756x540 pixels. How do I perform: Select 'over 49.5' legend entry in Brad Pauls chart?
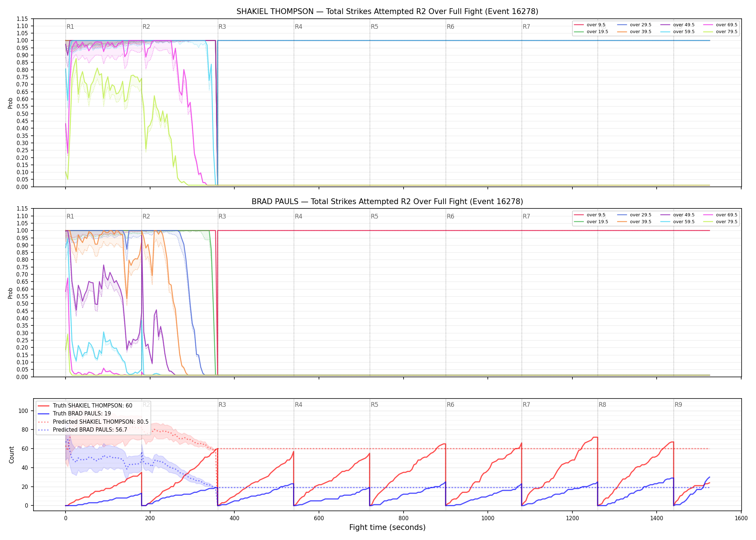[x=677, y=215]
